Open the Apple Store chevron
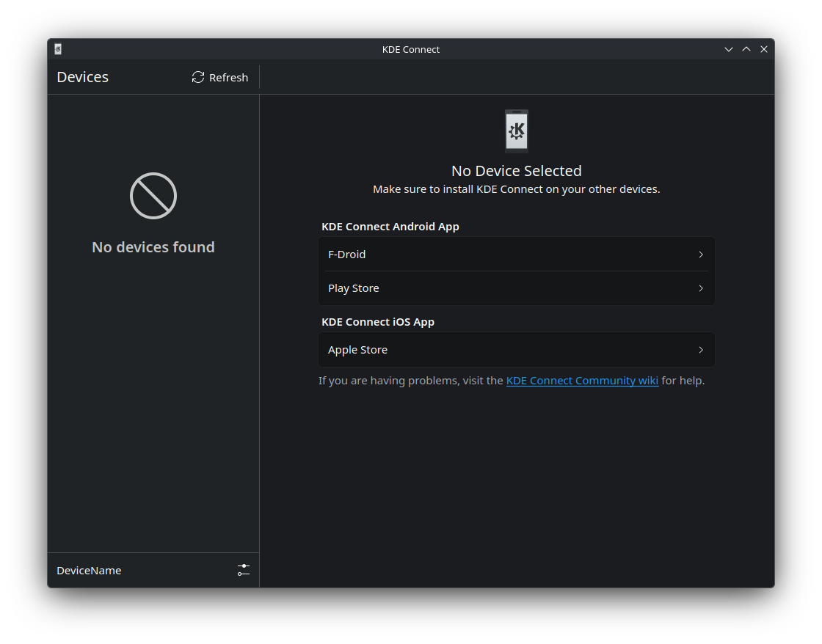The image size is (822, 644). pos(701,350)
